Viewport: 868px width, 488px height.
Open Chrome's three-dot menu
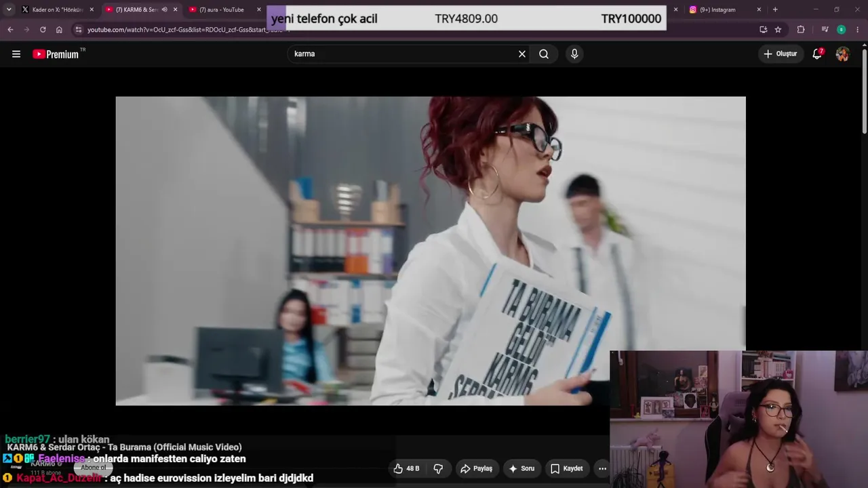(858, 30)
